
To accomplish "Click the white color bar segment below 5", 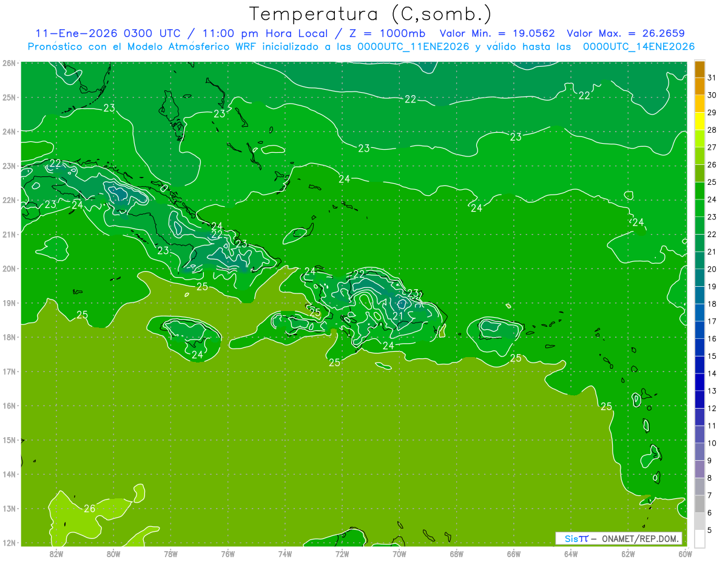I will 699,538.
